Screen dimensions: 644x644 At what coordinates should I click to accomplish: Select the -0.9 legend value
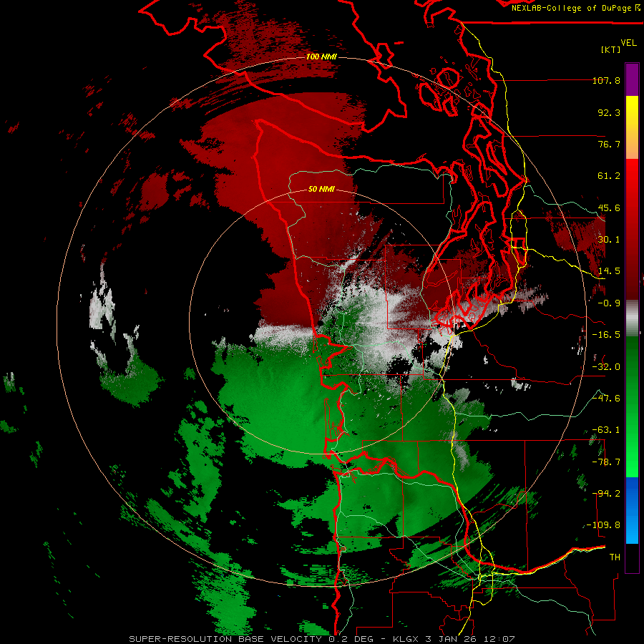[x=609, y=303]
